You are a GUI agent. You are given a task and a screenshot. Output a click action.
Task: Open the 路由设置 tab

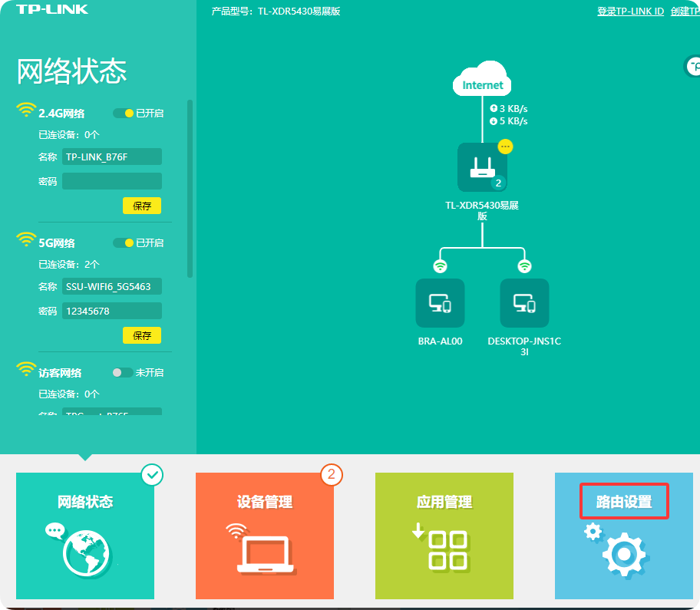pyautogui.click(x=624, y=502)
